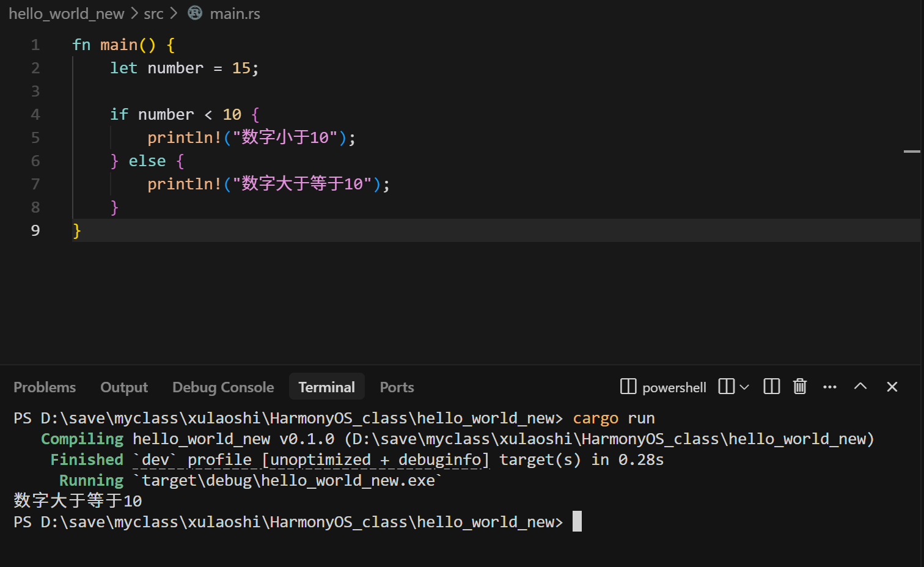Click the src breadcrumb folder
924x567 pixels.
tap(153, 13)
